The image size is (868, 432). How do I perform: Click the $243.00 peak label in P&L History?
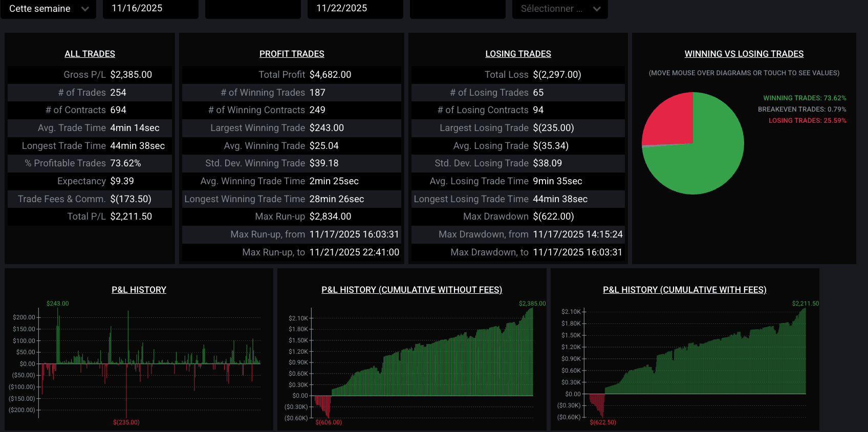[x=57, y=304]
